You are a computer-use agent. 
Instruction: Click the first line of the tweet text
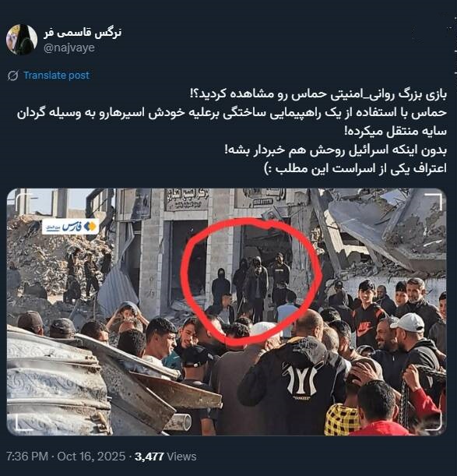pos(318,94)
